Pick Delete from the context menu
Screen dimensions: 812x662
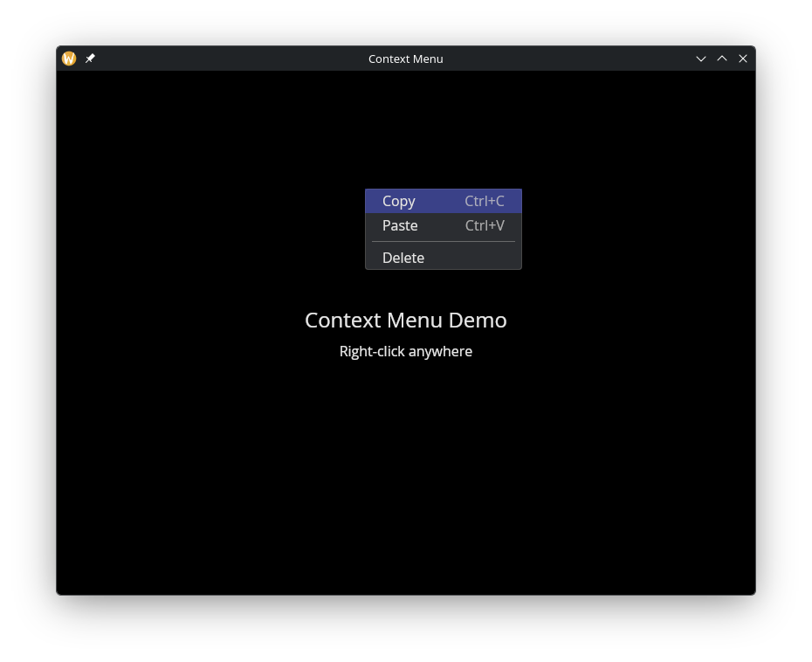tap(403, 258)
